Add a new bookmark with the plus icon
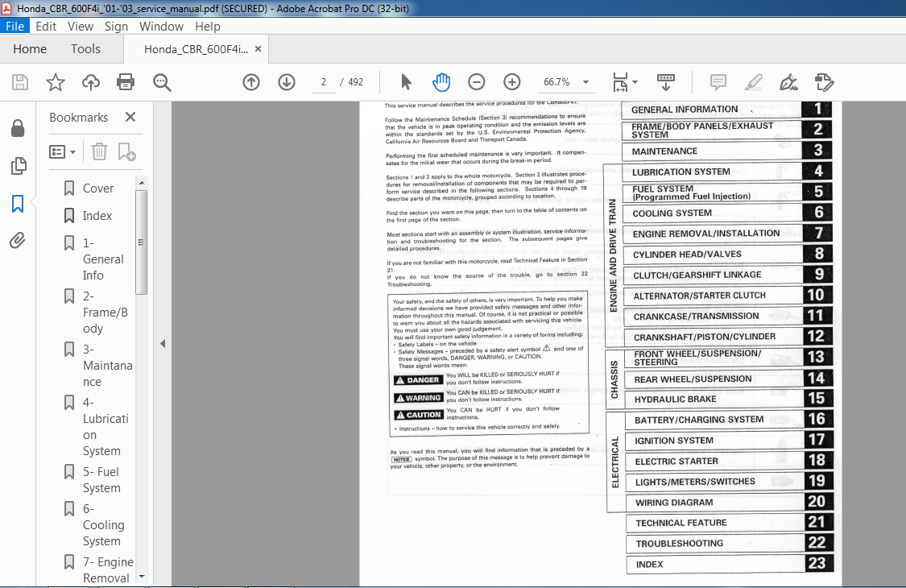 point(126,151)
